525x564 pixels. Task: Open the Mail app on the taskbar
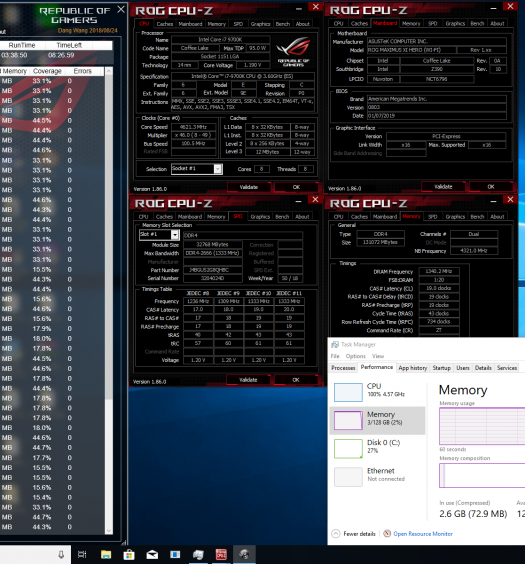tap(152, 555)
